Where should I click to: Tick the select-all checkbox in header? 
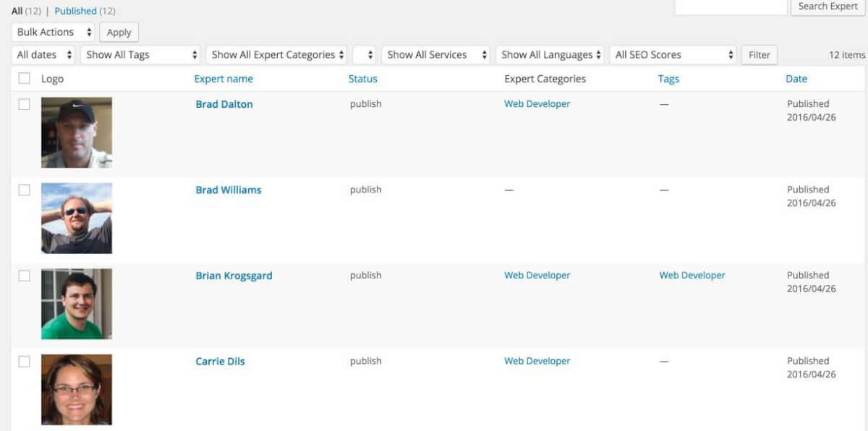tap(25, 78)
